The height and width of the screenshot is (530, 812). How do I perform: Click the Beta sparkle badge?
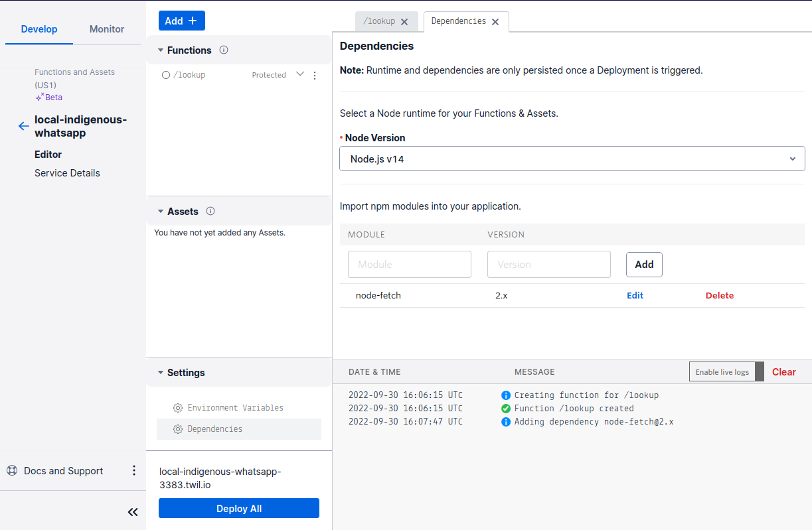[49, 97]
